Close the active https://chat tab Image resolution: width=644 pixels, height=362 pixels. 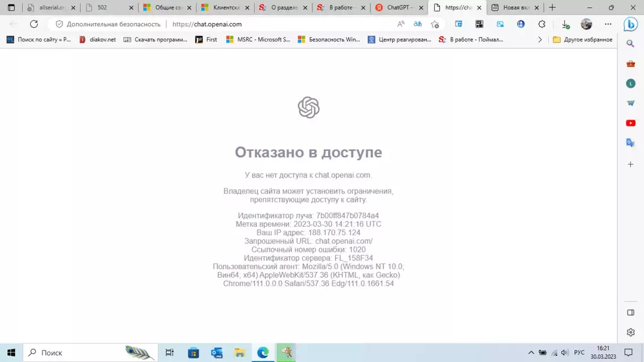coord(479,7)
